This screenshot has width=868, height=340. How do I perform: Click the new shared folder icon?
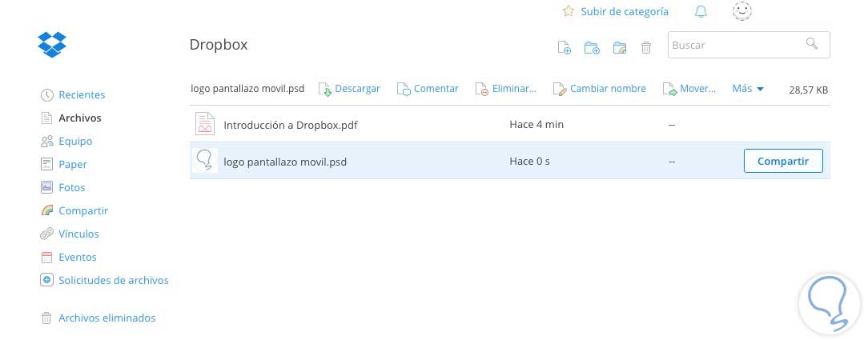(620, 47)
